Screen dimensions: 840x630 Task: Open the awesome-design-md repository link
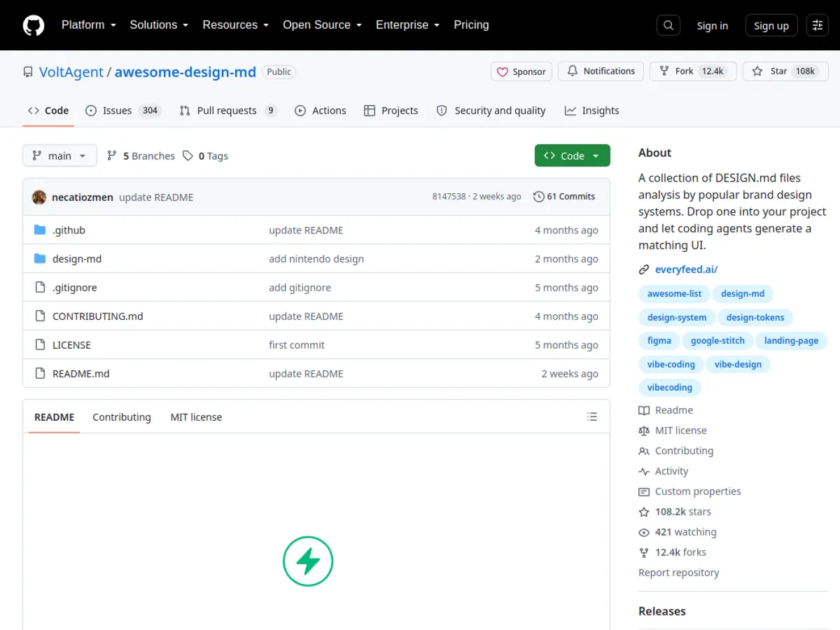tap(185, 72)
